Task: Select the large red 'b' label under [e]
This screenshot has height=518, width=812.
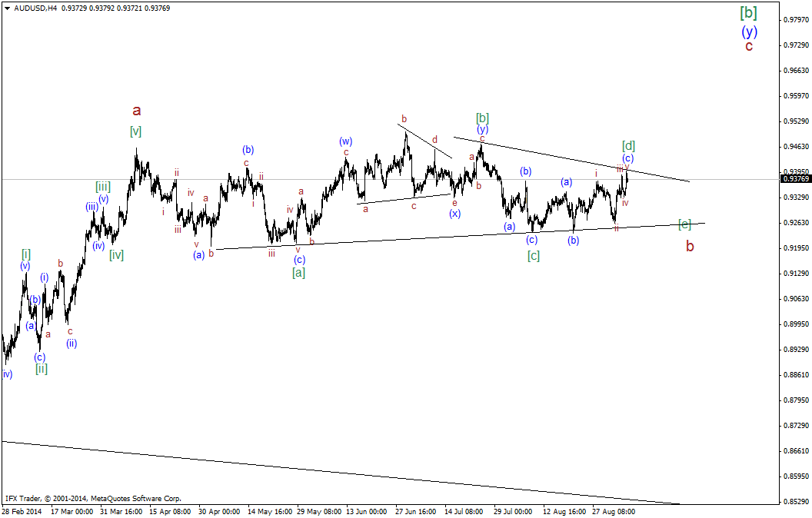Action: 690,247
